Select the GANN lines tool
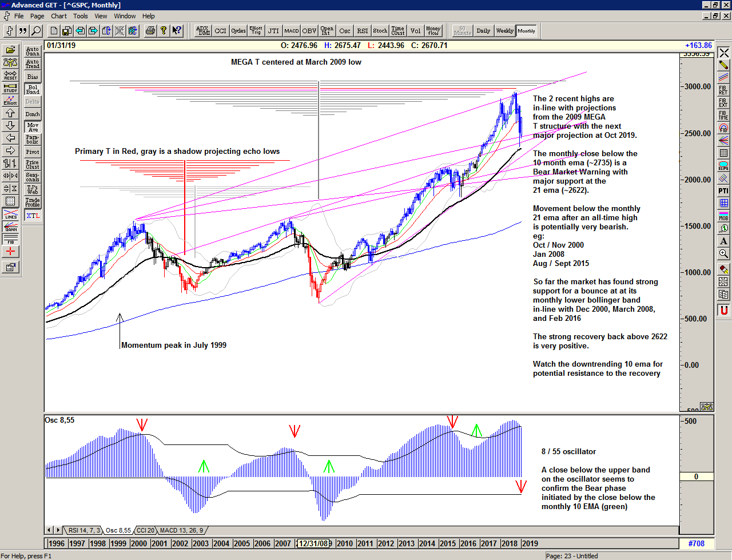 (10, 227)
